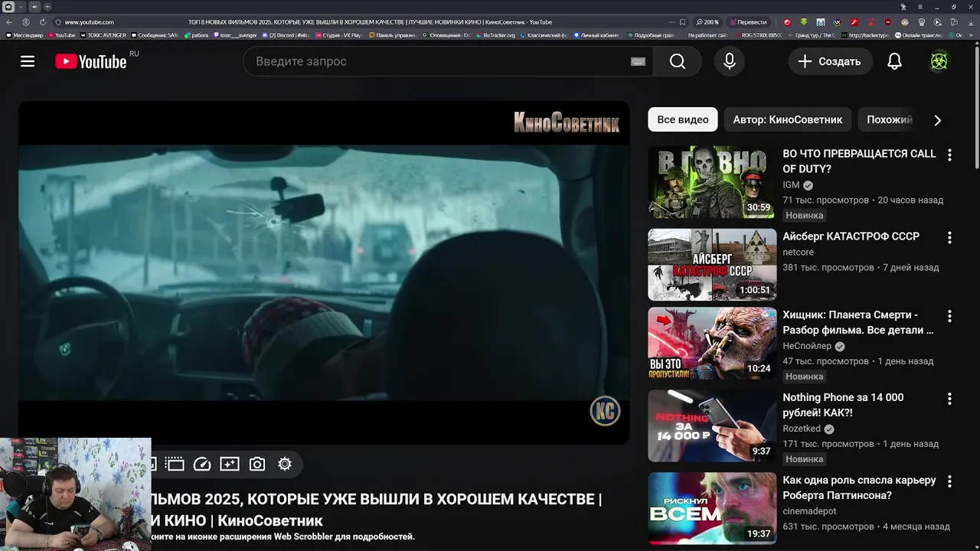This screenshot has width=980, height=551.
Task: Click the page vertical scrollbar
Action: coord(977,107)
